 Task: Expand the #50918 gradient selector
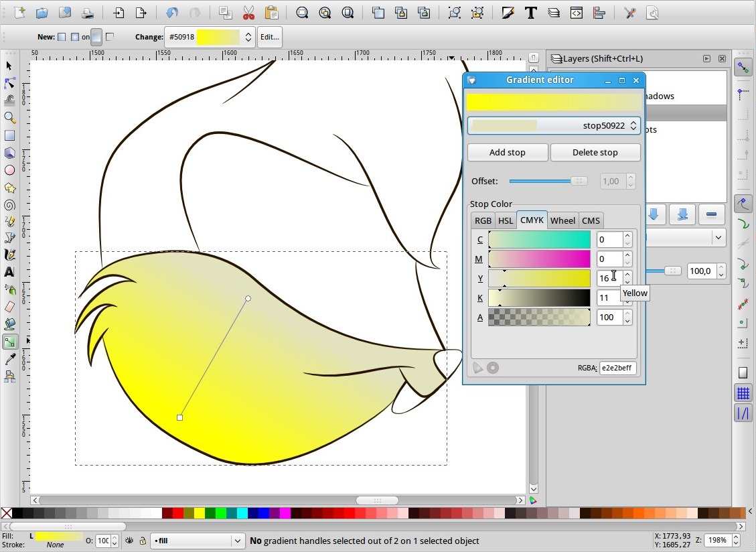click(x=248, y=38)
